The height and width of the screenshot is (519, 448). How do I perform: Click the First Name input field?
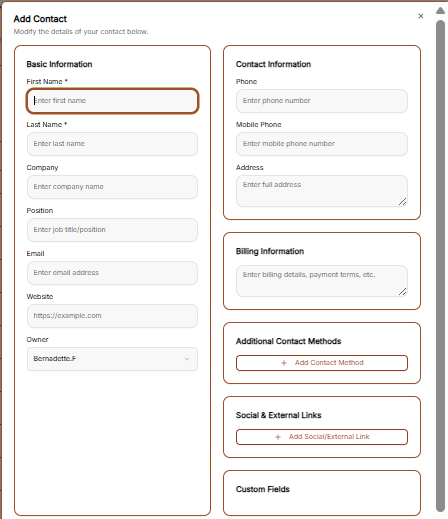[112, 101]
